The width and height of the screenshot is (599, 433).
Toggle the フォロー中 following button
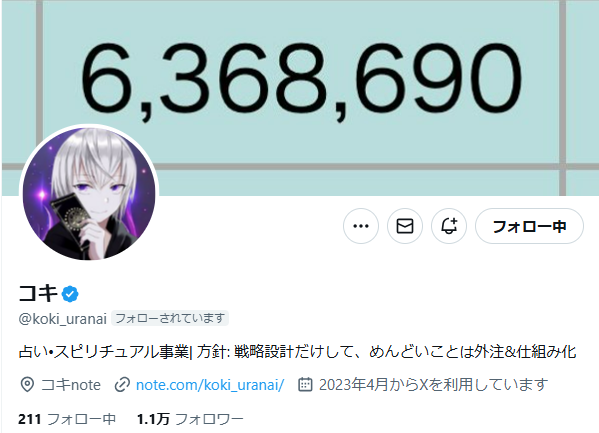[x=529, y=226]
